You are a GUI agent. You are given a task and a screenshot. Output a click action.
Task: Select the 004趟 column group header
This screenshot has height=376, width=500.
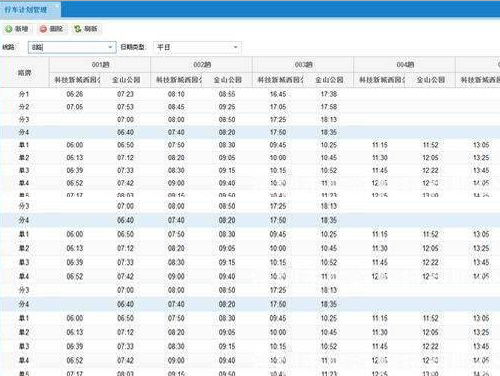coord(405,65)
